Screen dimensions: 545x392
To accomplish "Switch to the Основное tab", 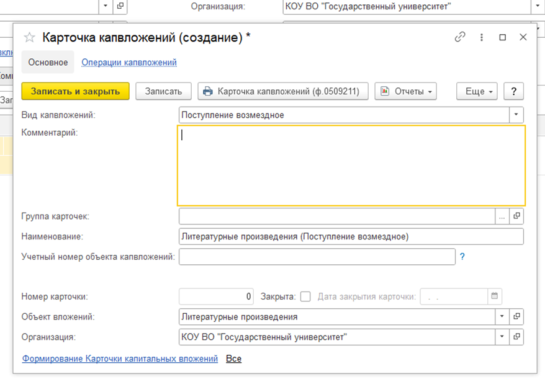I will tap(48, 62).
